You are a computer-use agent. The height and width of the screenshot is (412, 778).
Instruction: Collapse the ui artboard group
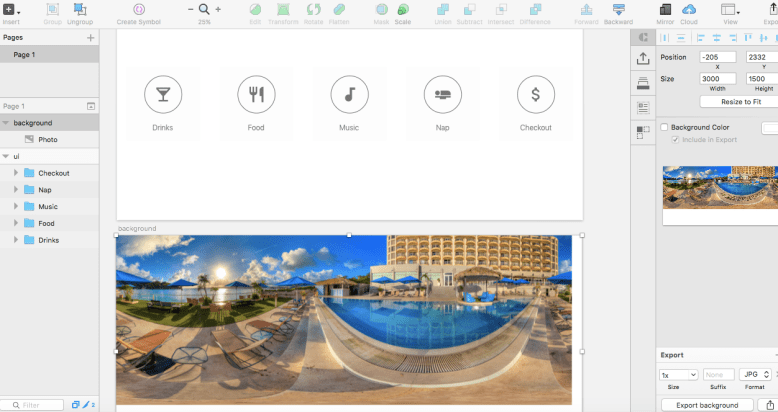5,156
